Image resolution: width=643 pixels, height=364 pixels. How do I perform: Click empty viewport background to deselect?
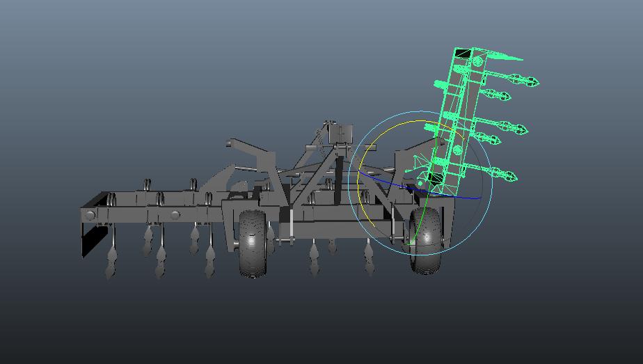(104, 70)
